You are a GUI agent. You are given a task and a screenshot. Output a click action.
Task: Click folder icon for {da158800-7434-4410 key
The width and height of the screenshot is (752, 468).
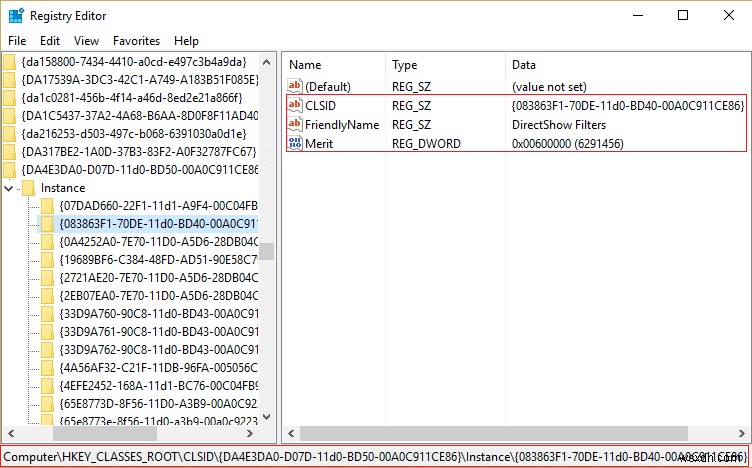10,62
